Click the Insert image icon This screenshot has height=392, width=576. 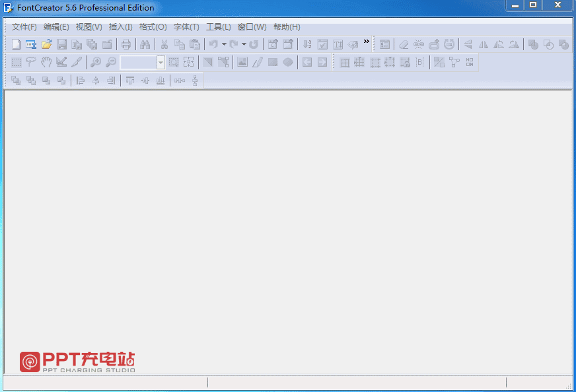click(x=242, y=62)
